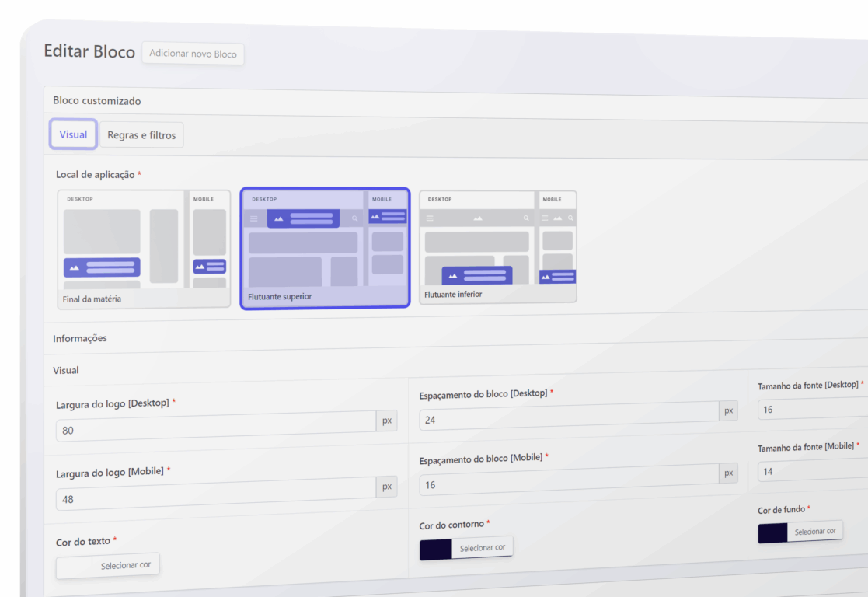Click the Espaçamento do bloco [Desktop] label
This screenshot has width=868, height=597.
(483, 394)
